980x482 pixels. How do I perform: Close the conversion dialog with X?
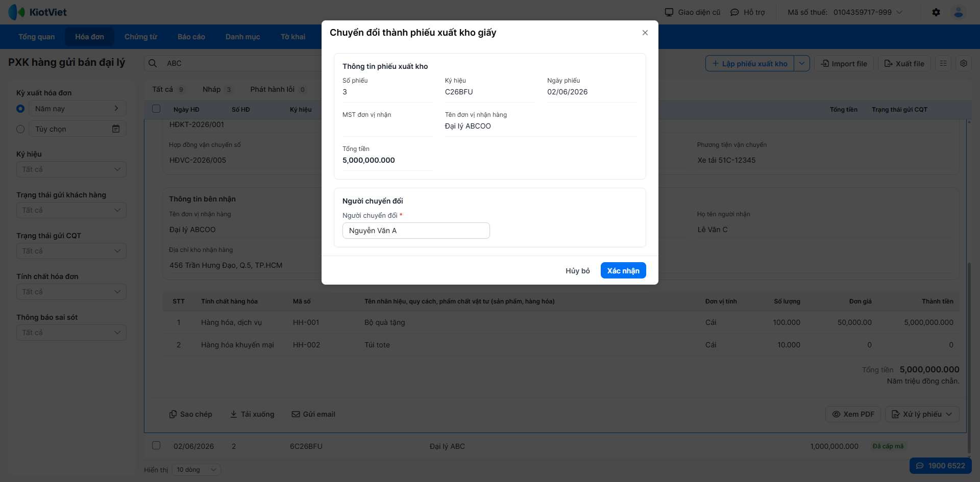(x=645, y=33)
